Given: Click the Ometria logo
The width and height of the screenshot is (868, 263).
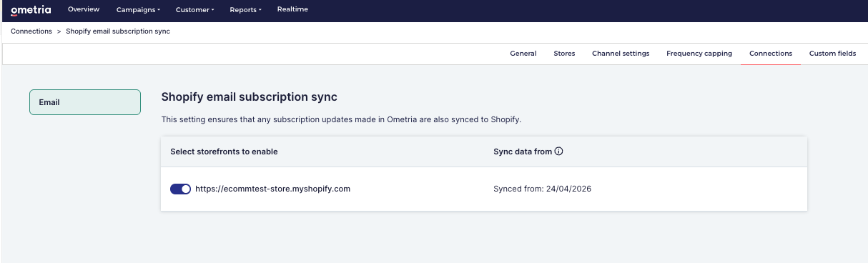Looking at the screenshot, I should tap(31, 10).
